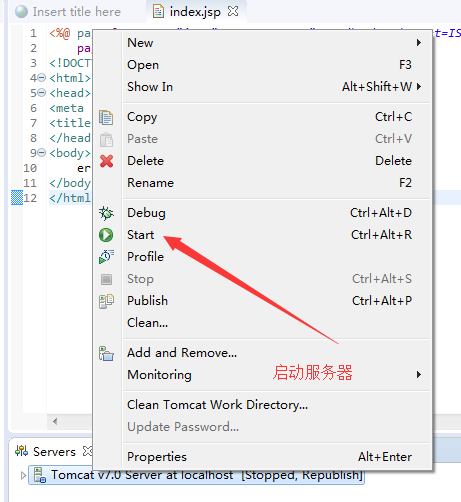Click the Copy pages icon
Screen dimensions: 461x502
point(106,117)
